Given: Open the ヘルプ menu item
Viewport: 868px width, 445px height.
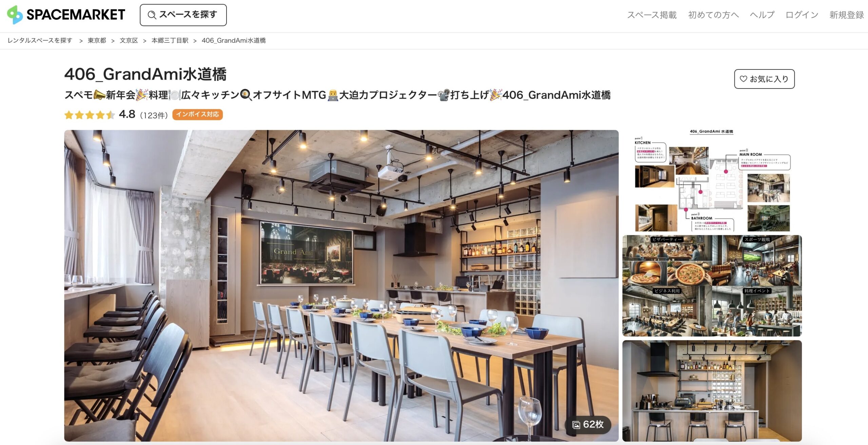Looking at the screenshot, I should click(762, 15).
